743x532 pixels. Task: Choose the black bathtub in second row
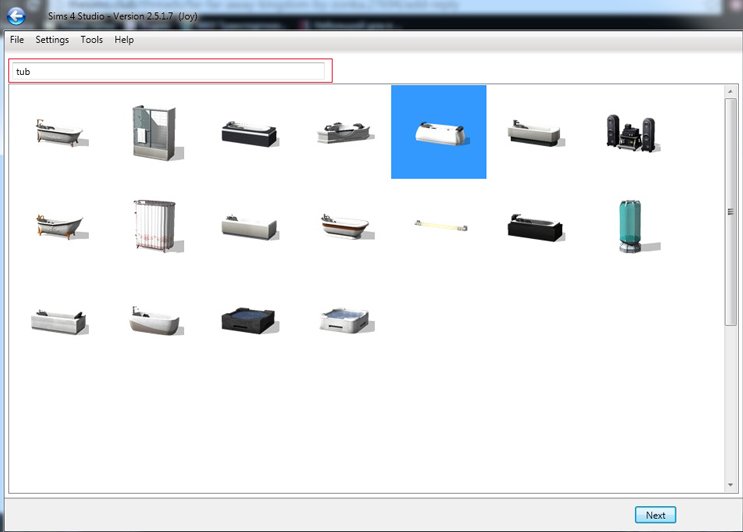click(x=534, y=226)
